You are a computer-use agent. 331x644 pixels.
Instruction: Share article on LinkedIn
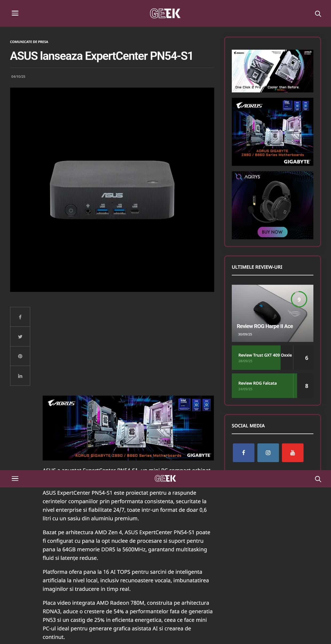click(x=20, y=376)
